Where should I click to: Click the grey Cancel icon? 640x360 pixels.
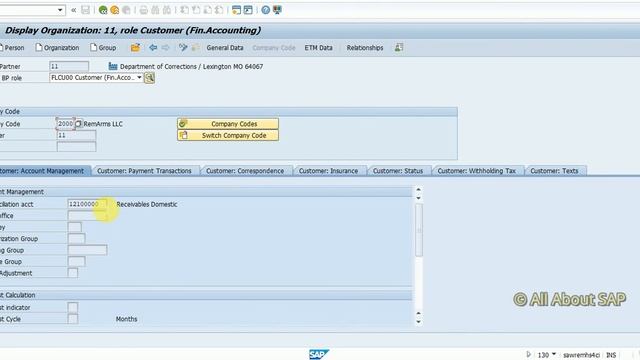[x=127, y=10]
